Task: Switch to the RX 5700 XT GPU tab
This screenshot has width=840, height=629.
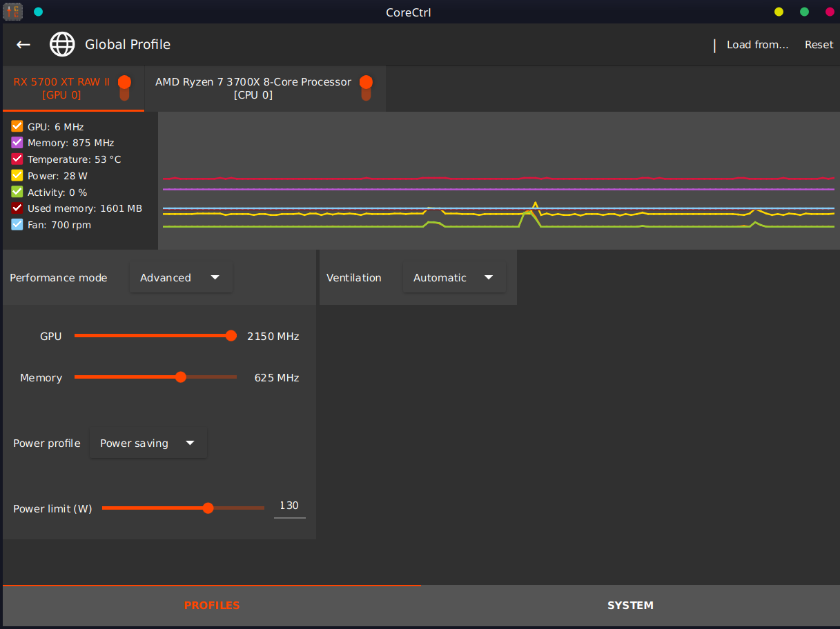Action: coord(74,88)
